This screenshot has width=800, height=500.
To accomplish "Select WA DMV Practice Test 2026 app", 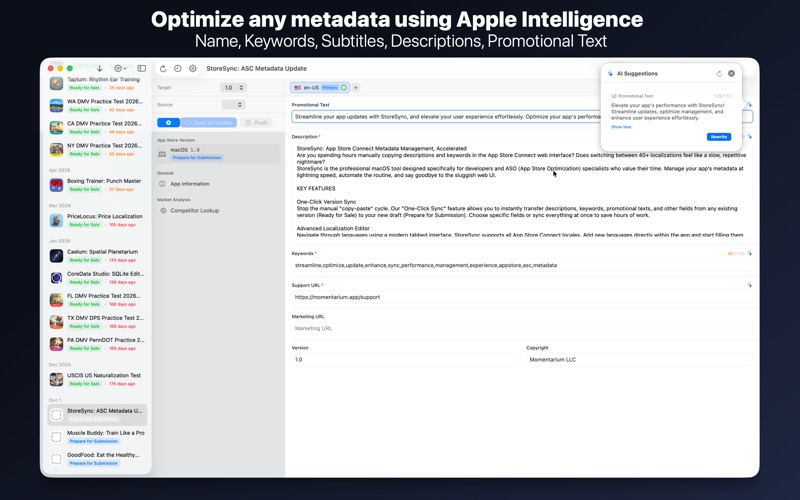I will pos(97,105).
